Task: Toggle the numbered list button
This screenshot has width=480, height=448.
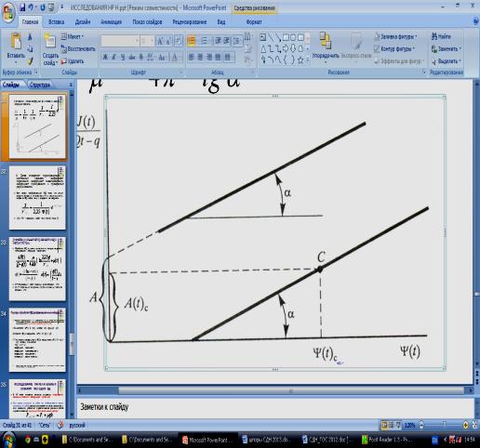Action: coord(205,41)
